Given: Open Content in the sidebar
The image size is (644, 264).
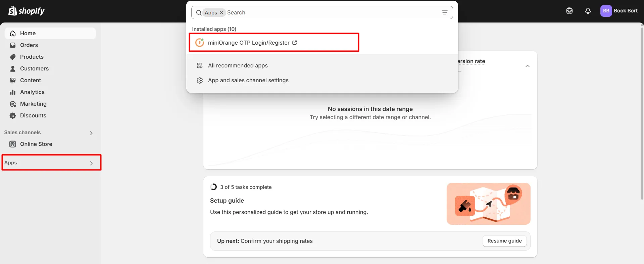Looking at the screenshot, I should point(50,80).
